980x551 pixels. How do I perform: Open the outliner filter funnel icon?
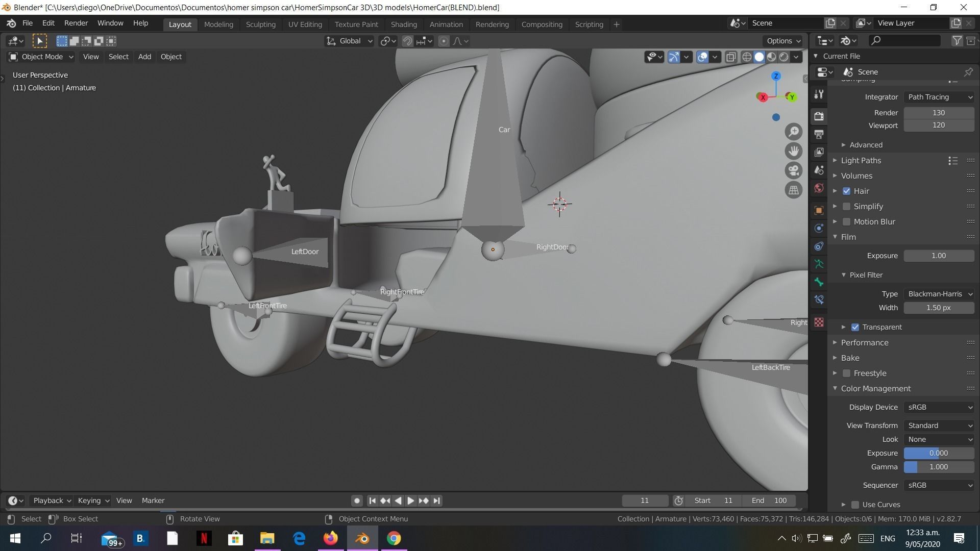957,41
